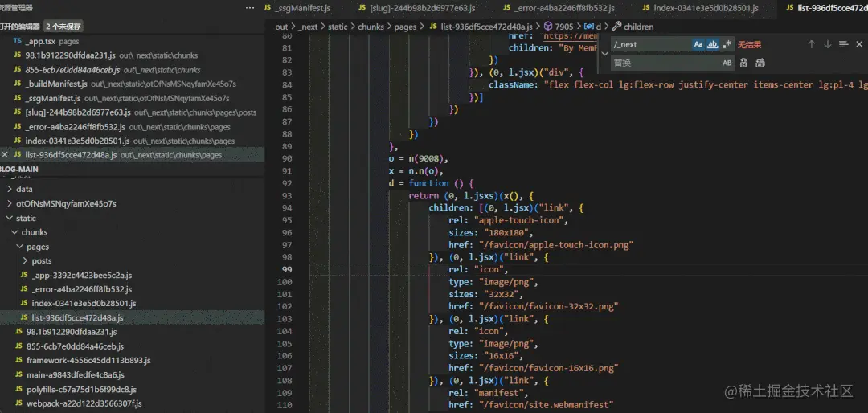Toggle Find in Selection icon
Screen dimensions: 868x413
(x=843, y=44)
